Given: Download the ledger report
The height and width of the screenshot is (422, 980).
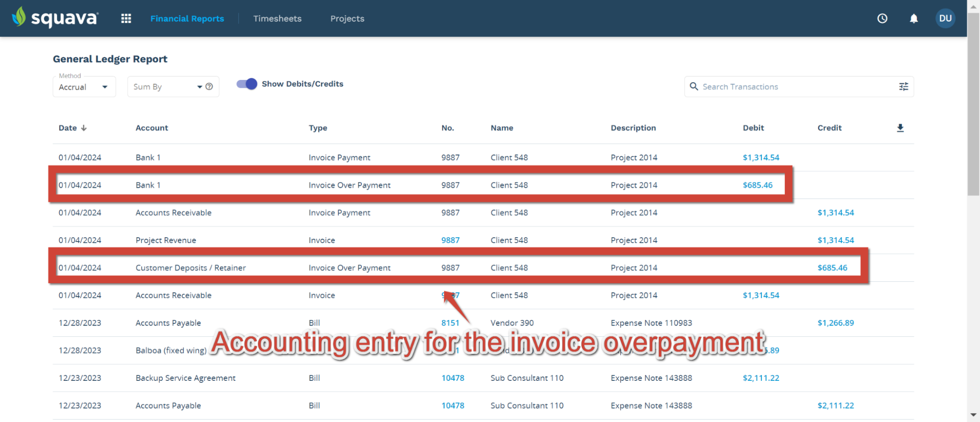Looking at the screenshot, I should click(x=900, y=128).
